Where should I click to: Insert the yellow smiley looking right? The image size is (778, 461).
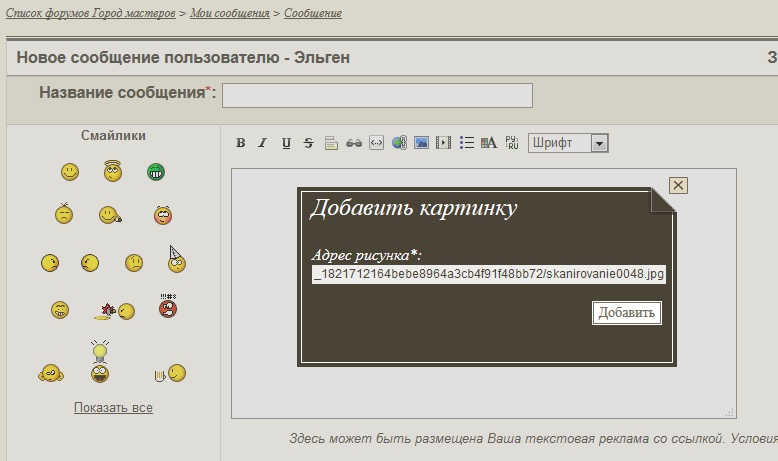point(50,263)
